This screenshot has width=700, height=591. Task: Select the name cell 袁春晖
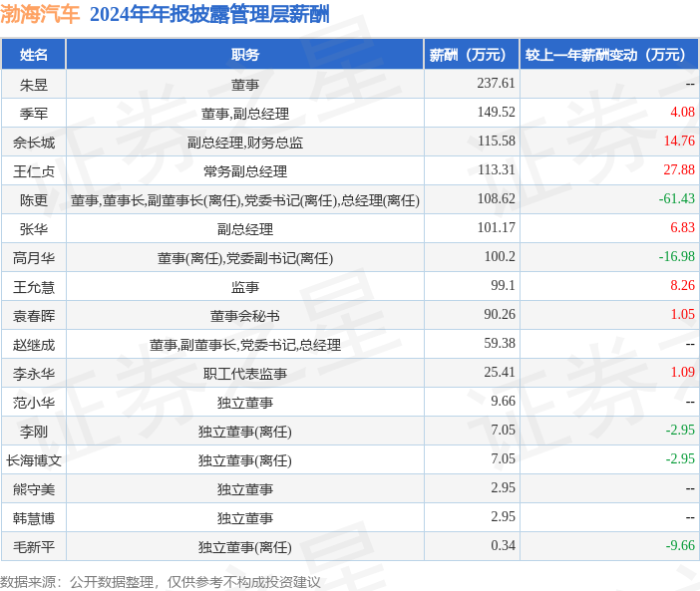pyautogui.click(x=34, y=316)
